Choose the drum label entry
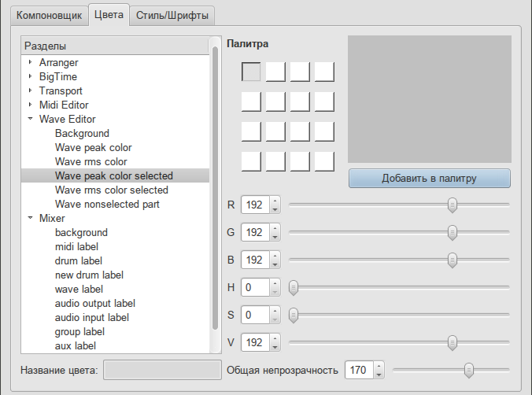The height and width of the screenshot is (395, 532). click(79, 261)
